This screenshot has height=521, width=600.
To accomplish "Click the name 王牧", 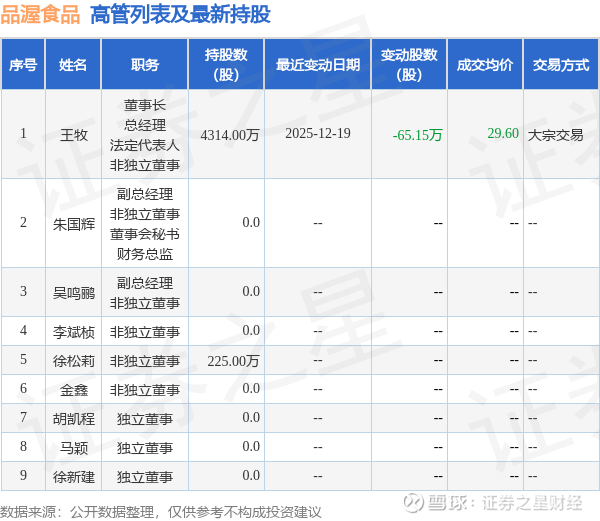I will (73, 135).
